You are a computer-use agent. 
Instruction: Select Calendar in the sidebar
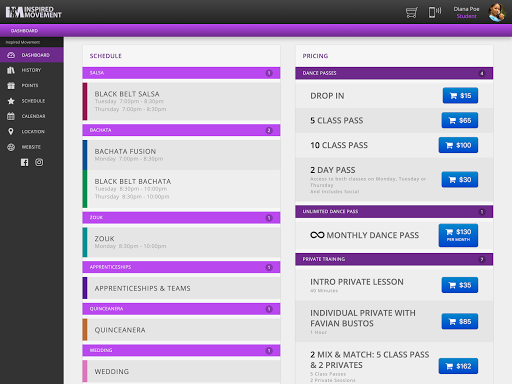coord(32,116)
